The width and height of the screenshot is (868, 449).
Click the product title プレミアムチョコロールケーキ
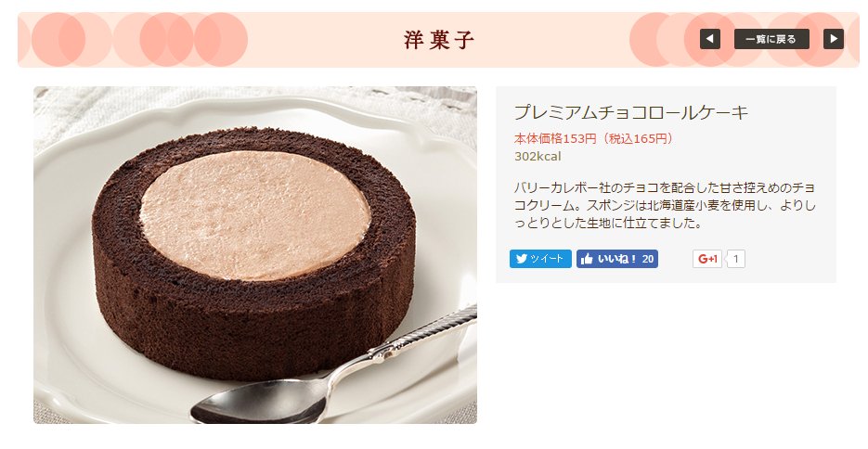point(631,112)
